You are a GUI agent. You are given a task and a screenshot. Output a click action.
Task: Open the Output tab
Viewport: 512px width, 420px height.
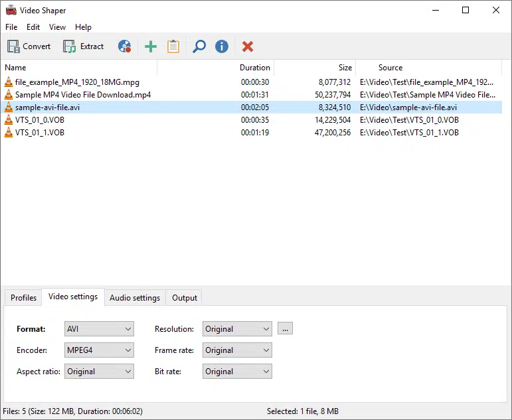coord(184,298)
